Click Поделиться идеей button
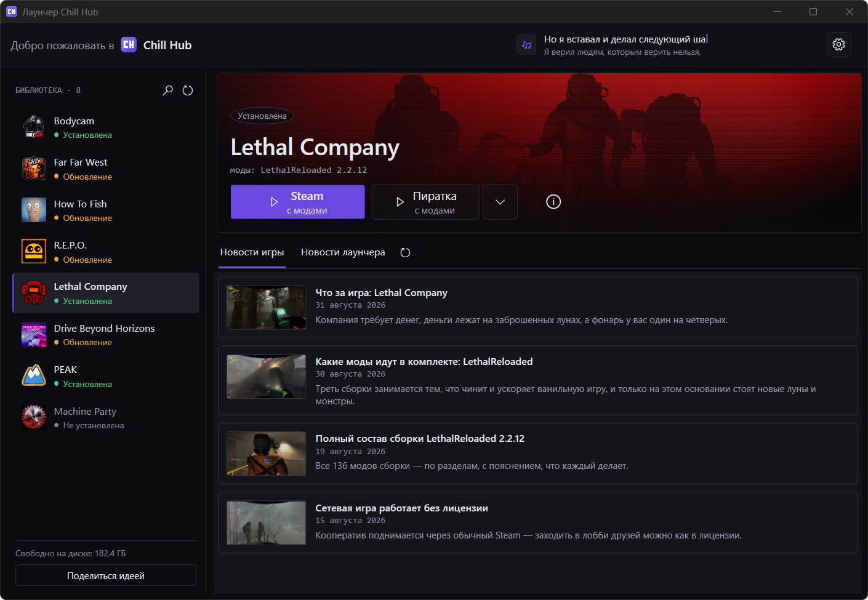This screenshot has width=868, height=600. [x=106, y=575]
